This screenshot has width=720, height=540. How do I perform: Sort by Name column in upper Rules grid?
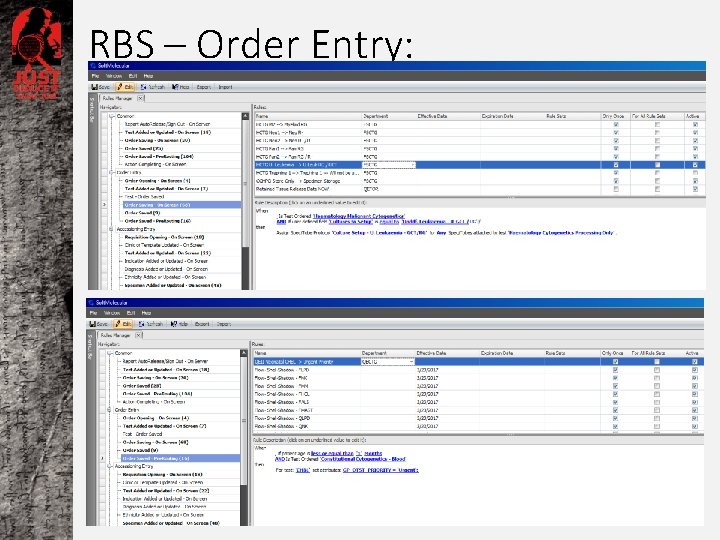(x=308, y=116)
